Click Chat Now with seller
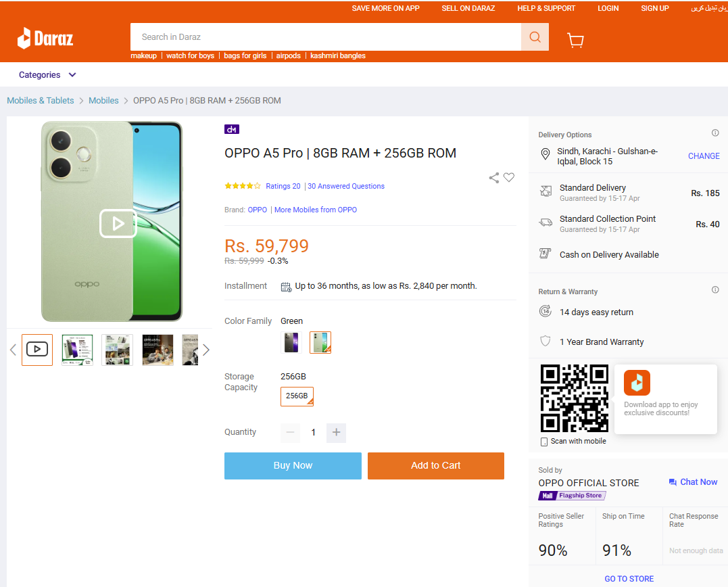The height and width of the screenshot is (587, 728). pyautogui.click(x=693, y=482)
